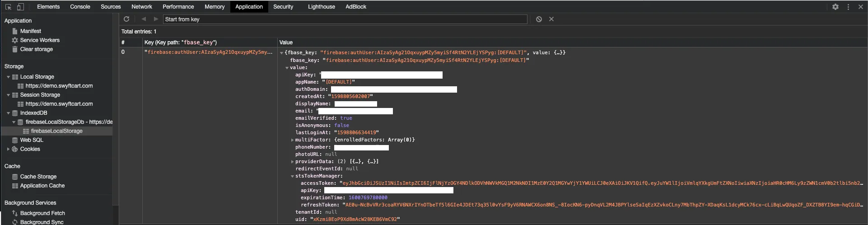Clear the object store icon
868x225 pixels.
click(x=539, y=19)
